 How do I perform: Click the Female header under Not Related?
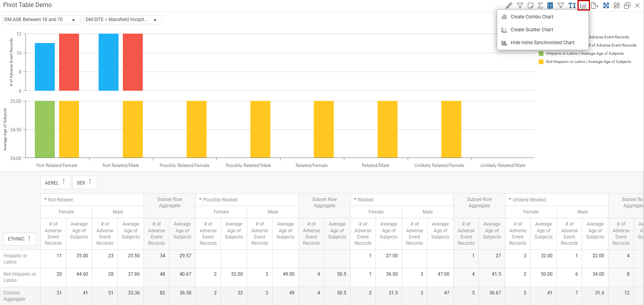(67, 212)
